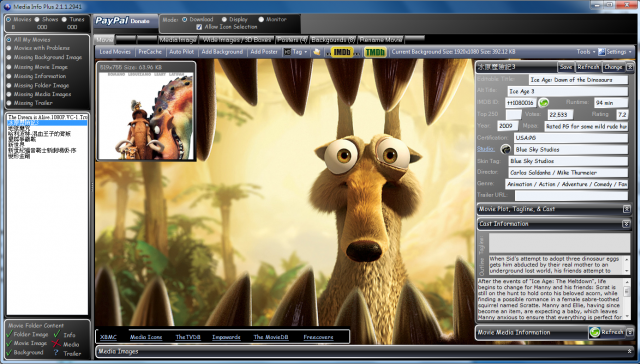The height and width of the screenshot is (364, 640).
Task: Filter by Missing Information
Action: (9, 76)
